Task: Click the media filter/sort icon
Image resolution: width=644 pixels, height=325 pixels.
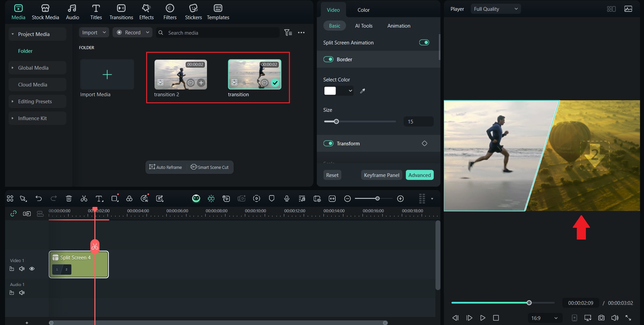Action: point(288,33)
